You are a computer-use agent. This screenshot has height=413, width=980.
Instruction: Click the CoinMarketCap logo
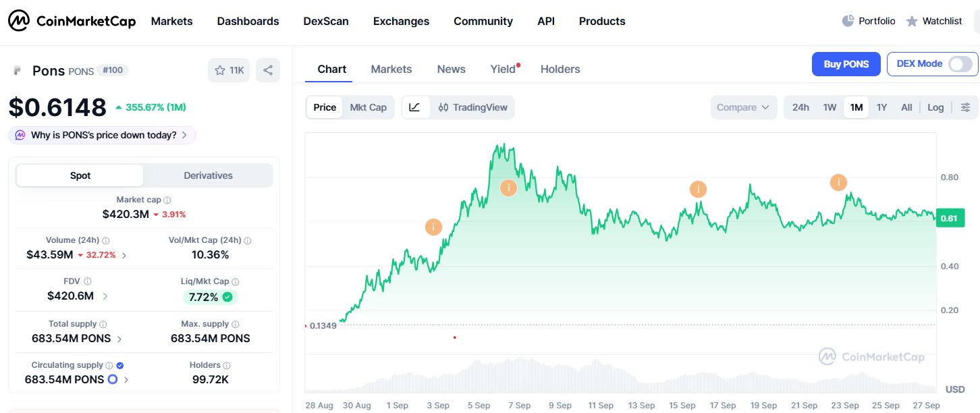click(x=72, y=21)
